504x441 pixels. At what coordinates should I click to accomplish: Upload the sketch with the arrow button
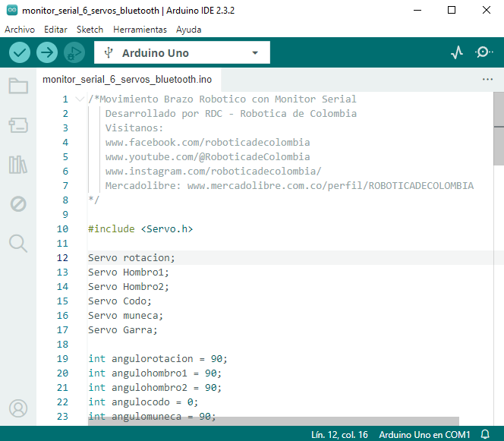click(x=47, y=52)
